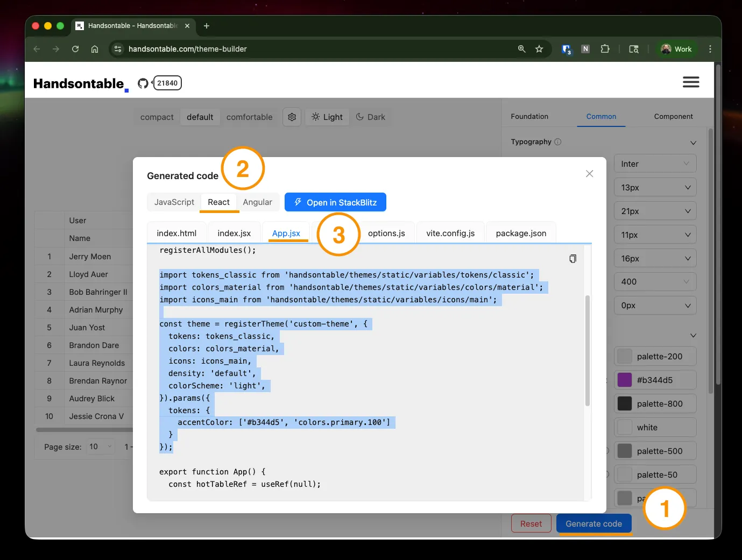Close the Generated code dialog
742x560 pixels.
589,173
